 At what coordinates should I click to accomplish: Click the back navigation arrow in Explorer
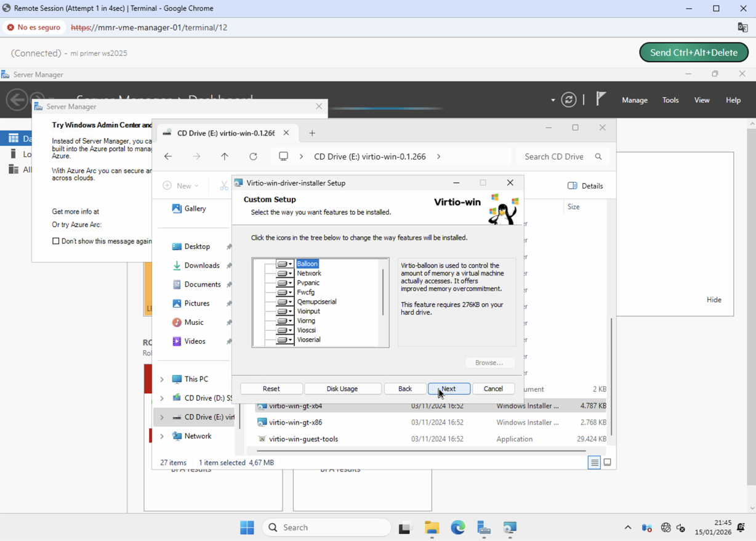(167, 157)
